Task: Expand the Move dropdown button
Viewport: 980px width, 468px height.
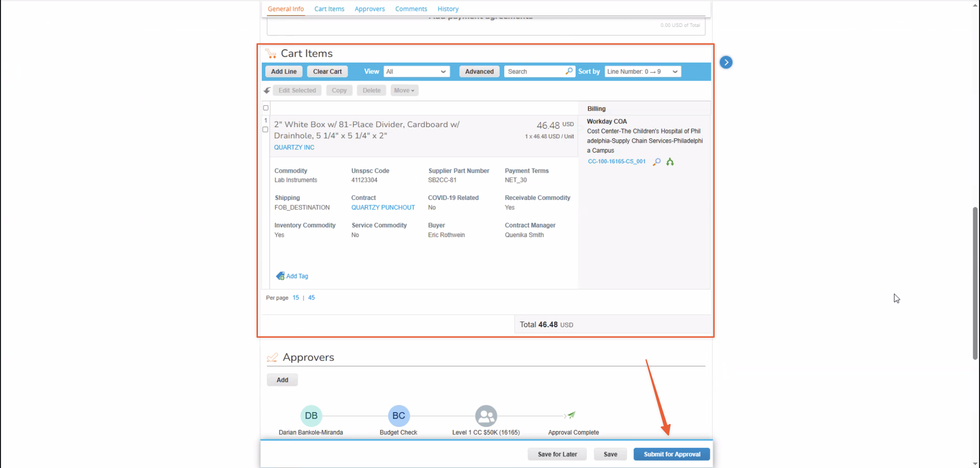Action: [404, 90]
